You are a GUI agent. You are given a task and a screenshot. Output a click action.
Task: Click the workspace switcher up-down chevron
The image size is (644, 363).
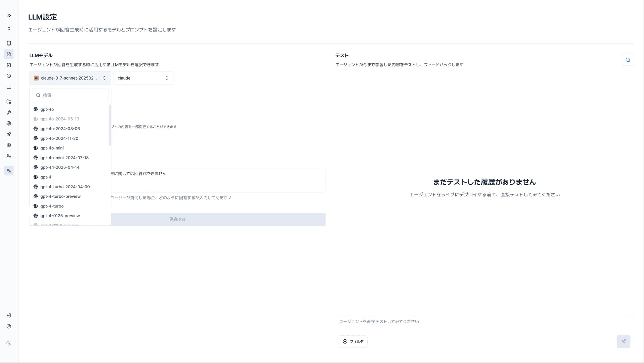click(x=9, y=29)
